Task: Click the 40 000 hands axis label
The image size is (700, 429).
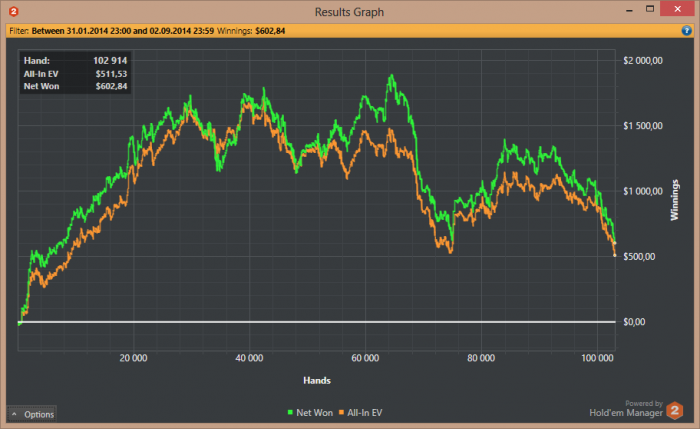Action: pos(249,358)
